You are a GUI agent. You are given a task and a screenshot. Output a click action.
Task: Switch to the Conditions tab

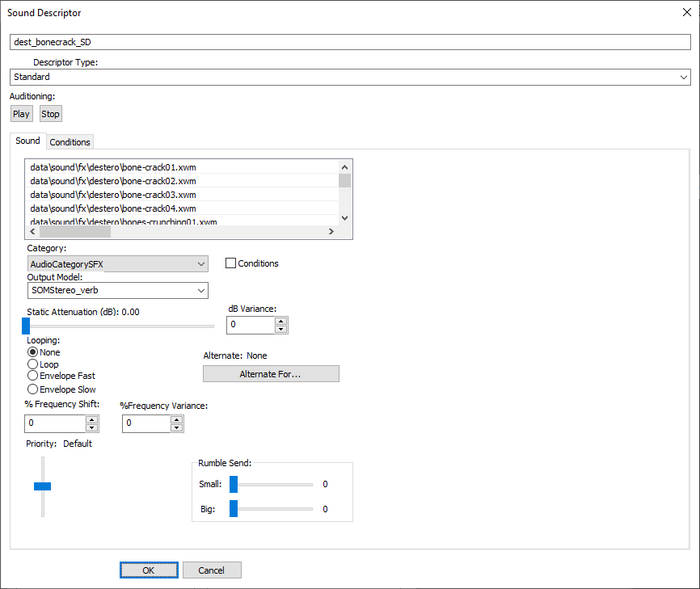pyautogui.click(x=70, y=142)
